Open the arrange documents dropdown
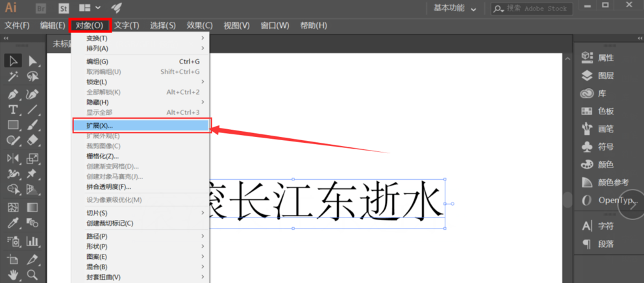The width and height of the screenshot is (644, 283). coord(90,8)
